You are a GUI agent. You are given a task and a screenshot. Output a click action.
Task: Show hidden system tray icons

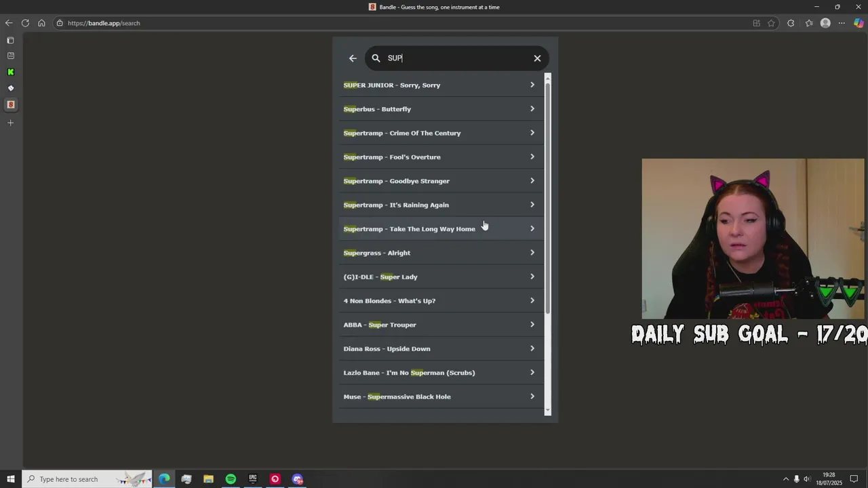pos(786,479)
